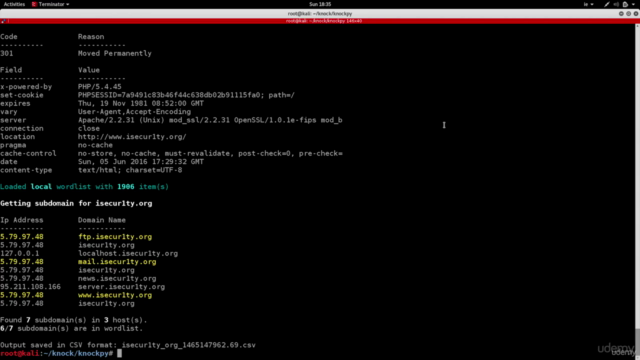Click the 'Domain Name' column header

(102, 220)
